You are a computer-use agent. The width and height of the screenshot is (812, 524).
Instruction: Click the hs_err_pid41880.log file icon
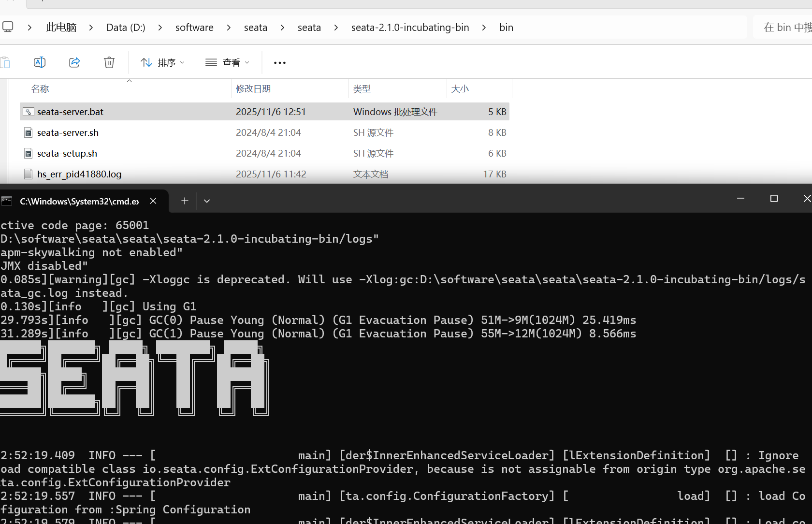click(x=29, y=174)
